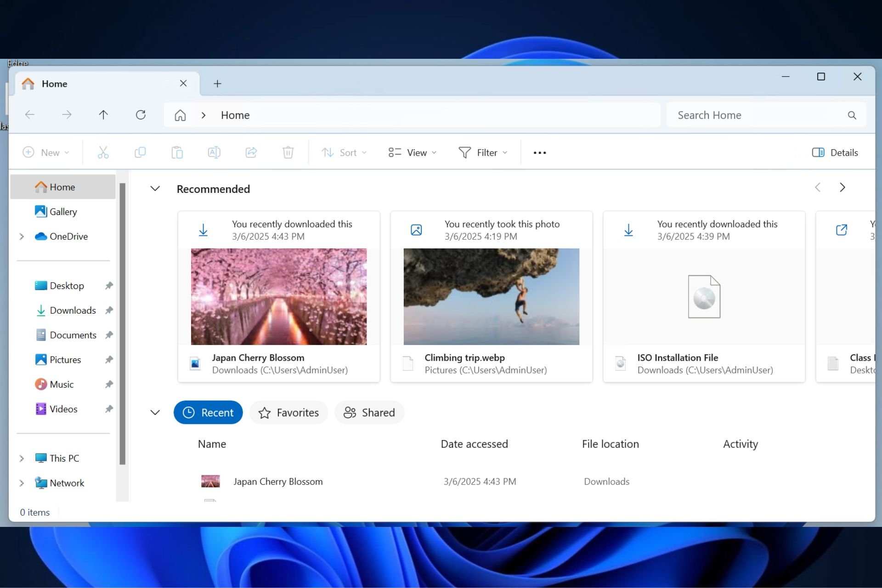
Task: Open the Climbing trip.webp photo card
Action: point(492,297)
